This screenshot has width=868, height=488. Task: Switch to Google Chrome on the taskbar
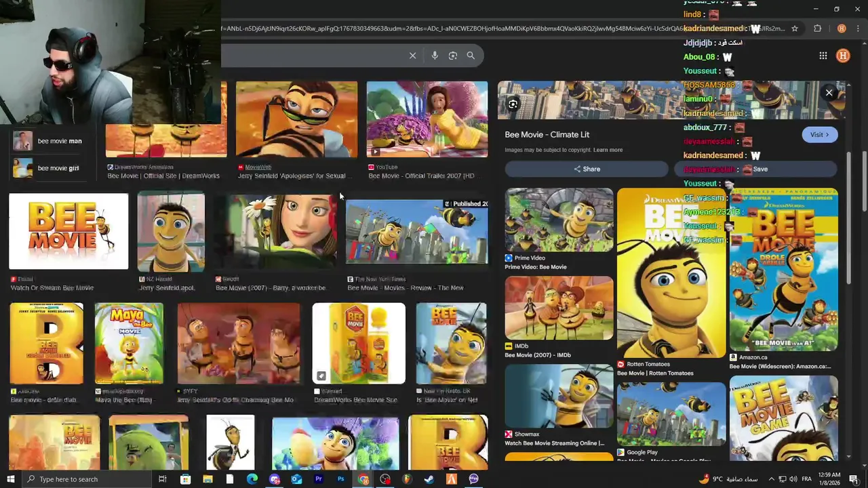click(x=363, y=479)
